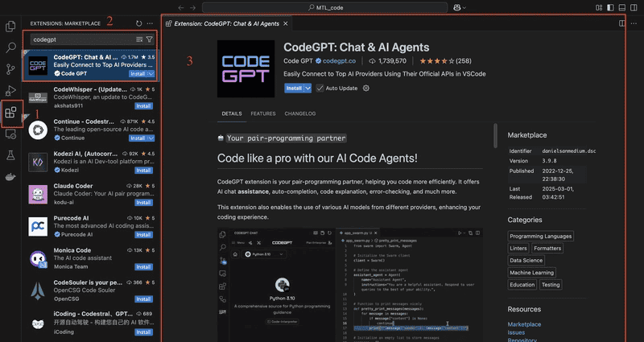Open the codegpt.co publisher link
Image resolution: width=644 pixels, height=342 pixels.
tap(339, 61)
